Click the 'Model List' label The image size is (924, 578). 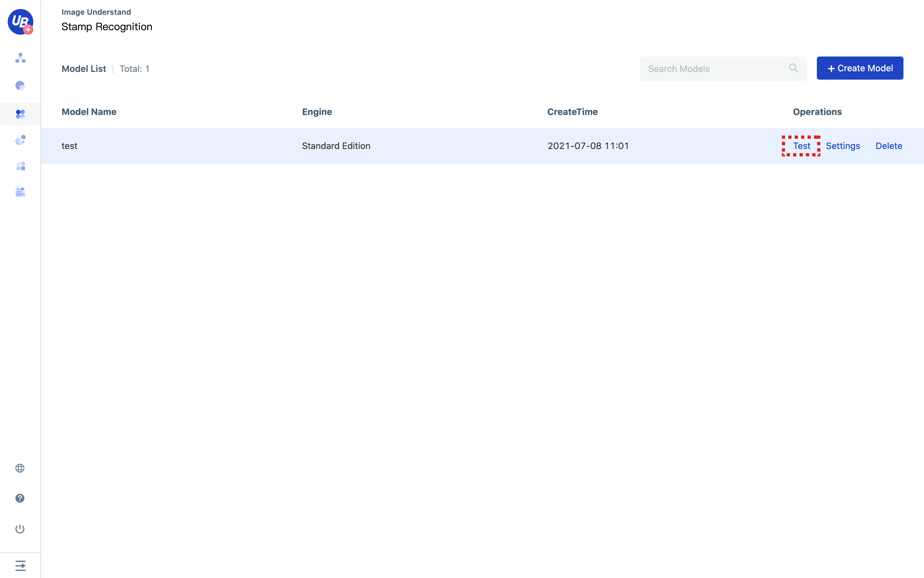[x=84, y=69]
